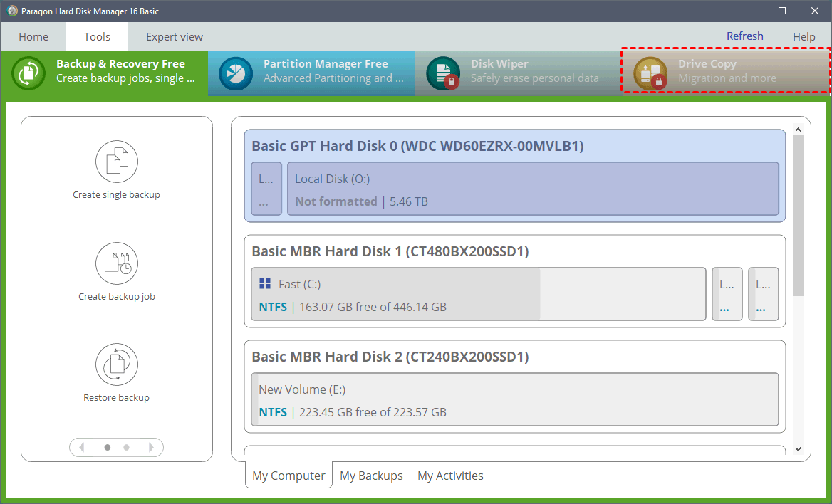Click the Windows logo icon on the Fast (C:) partition
832x504 pixels.
tap(265, 284)
